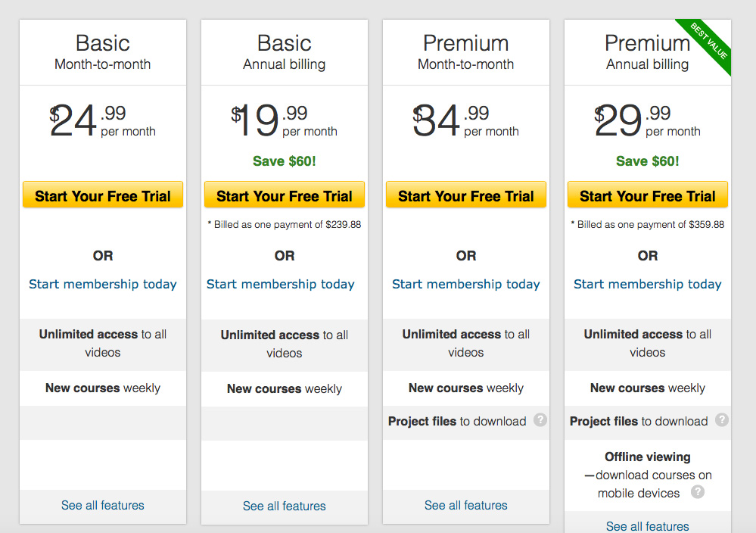Viewport: 756px width, 533px height.
Task: See all features for Basic Month-to-month
Action: click(103, 505)
